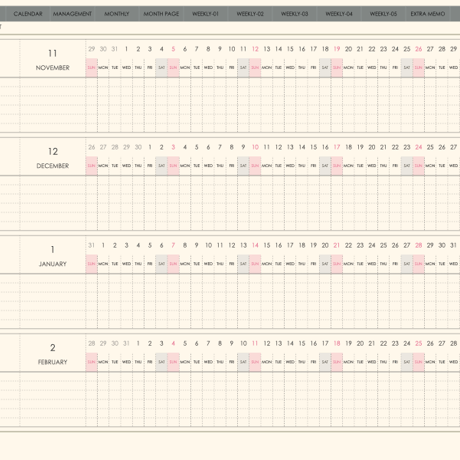Click the first pink SUN cell in November

tap(91, 68)
